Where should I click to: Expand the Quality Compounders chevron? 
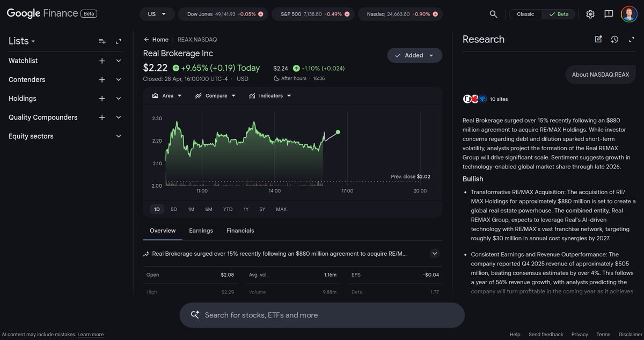point(119,117)
